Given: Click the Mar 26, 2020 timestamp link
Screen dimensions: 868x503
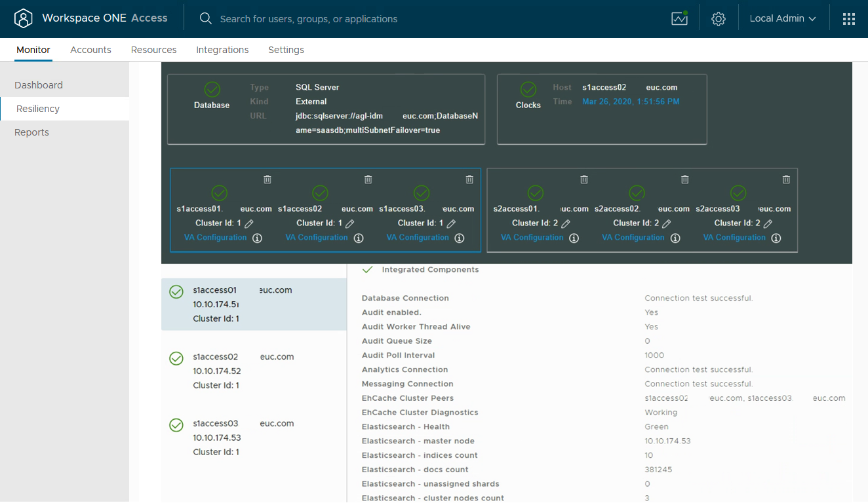Looking at the screenshot, I should (x=630, y=102).
